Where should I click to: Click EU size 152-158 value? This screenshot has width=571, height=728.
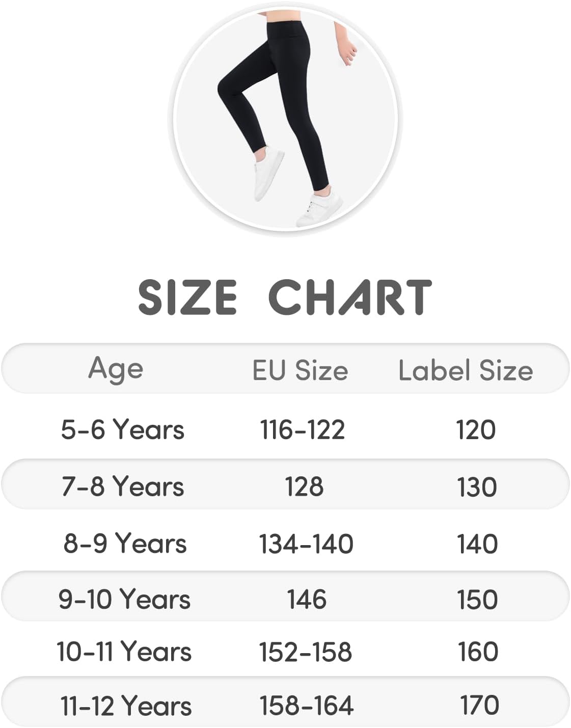tap(305, 652)
